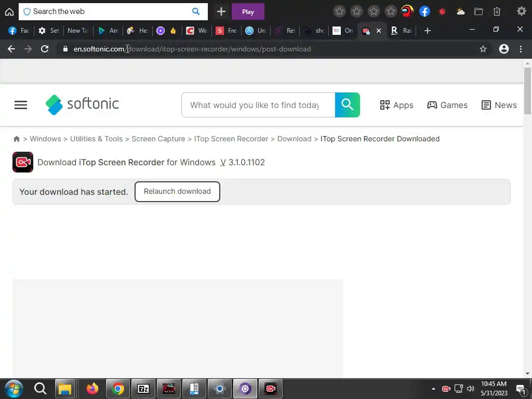Open 7-Zip from the taskbar
This screenshot has height=399, width=532.
(x=143, y=389)
